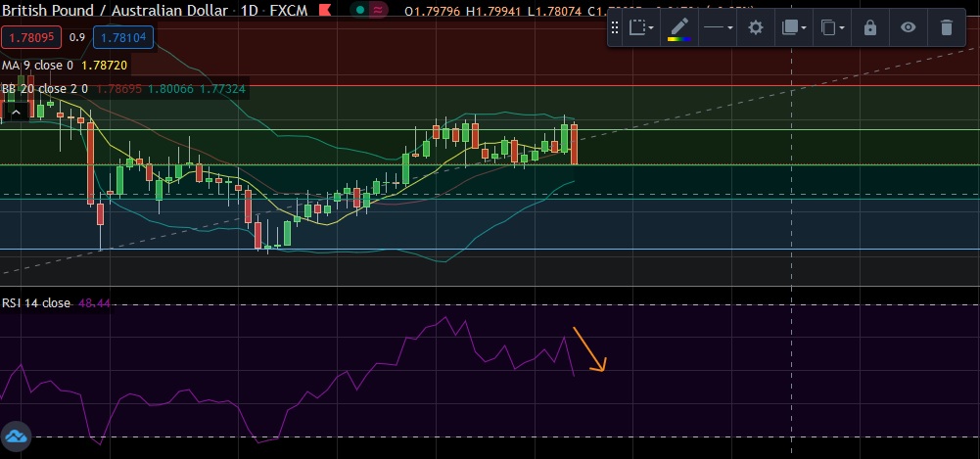Click the orange arrow drawing on RSI
Image resolution: width=980 pixels, height=459 pixels.
(589, 349)
